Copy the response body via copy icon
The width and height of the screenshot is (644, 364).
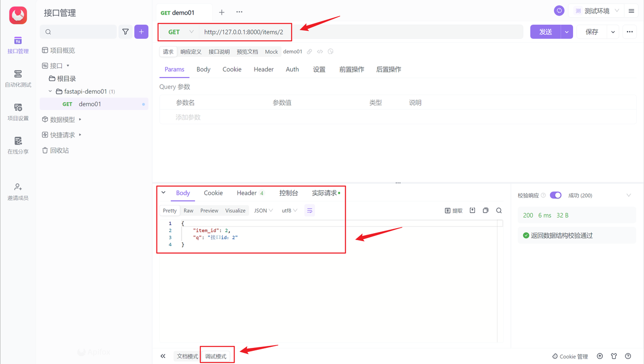(x=485, y=210)
